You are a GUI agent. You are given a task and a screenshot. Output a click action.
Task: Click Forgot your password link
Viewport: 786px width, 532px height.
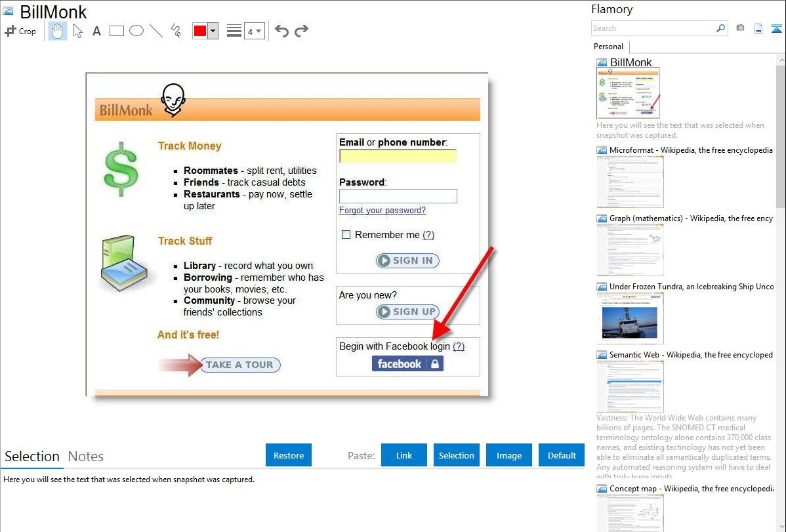tap(383, 210)
